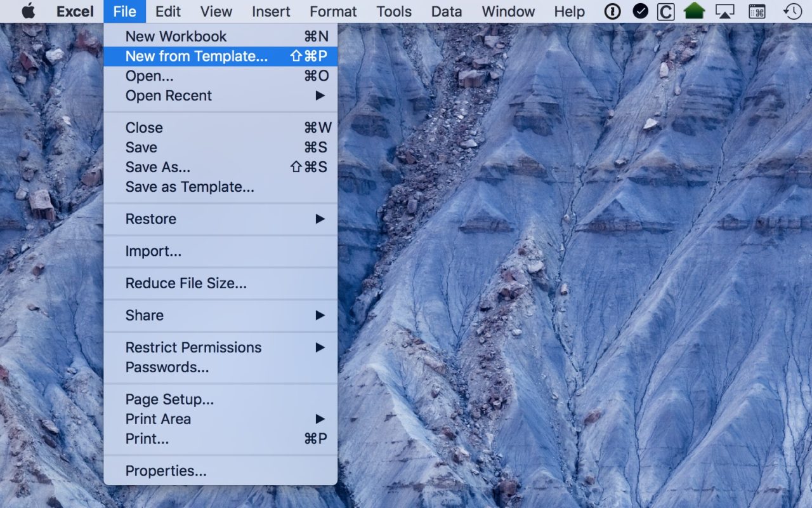
Task: Expand the Restrict Permissions submenu
Action: click(x=221, y=347)
